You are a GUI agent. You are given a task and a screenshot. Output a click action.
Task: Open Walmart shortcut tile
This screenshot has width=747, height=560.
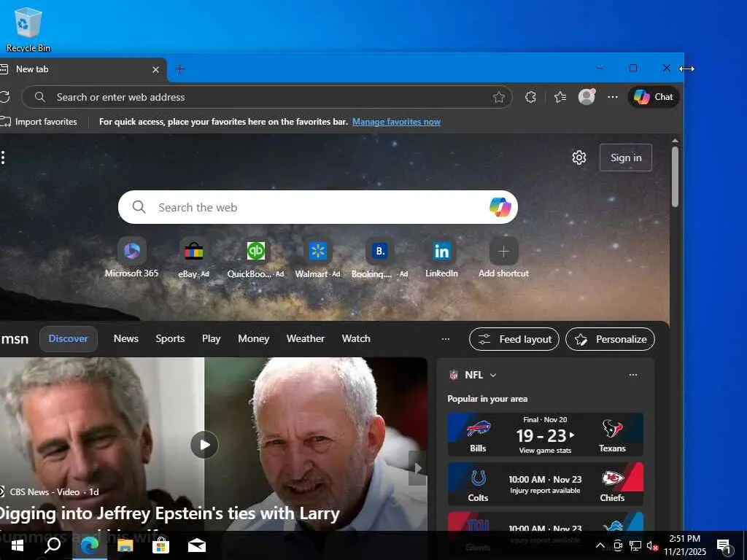click(318, 258)
